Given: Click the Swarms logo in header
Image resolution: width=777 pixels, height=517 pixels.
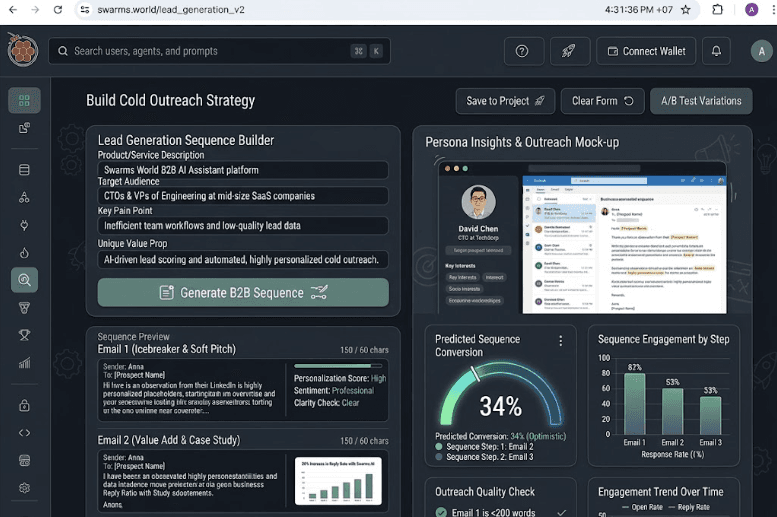Looking at the screenshot, I should coord(23,50).
